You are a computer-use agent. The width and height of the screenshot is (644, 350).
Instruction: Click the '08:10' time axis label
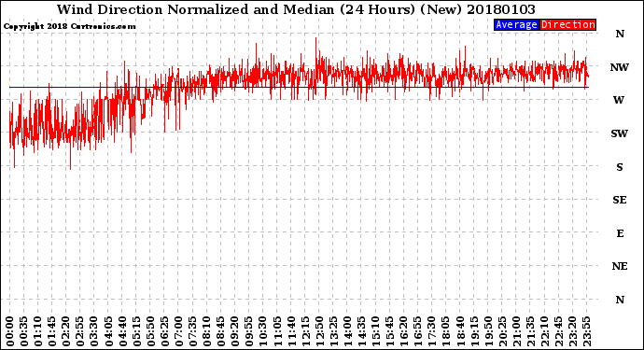pyautogui.click(x=206, y=331)
